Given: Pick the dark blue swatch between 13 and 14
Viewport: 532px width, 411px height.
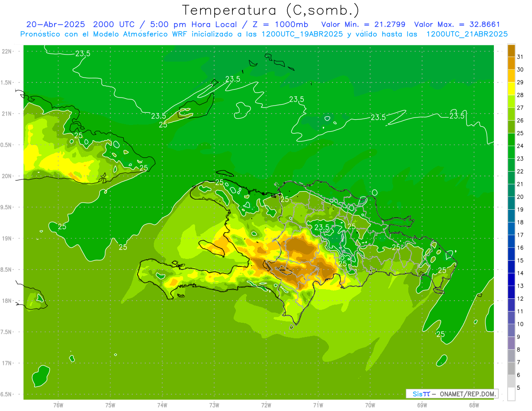Looking at the screenshot, I should [511, 279].
